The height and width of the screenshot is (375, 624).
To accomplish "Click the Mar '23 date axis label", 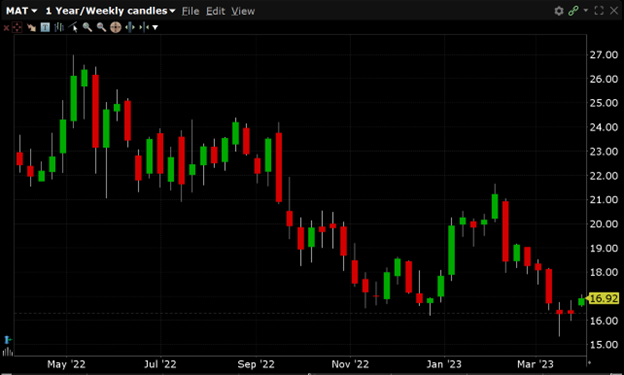I will click(535, 364).
